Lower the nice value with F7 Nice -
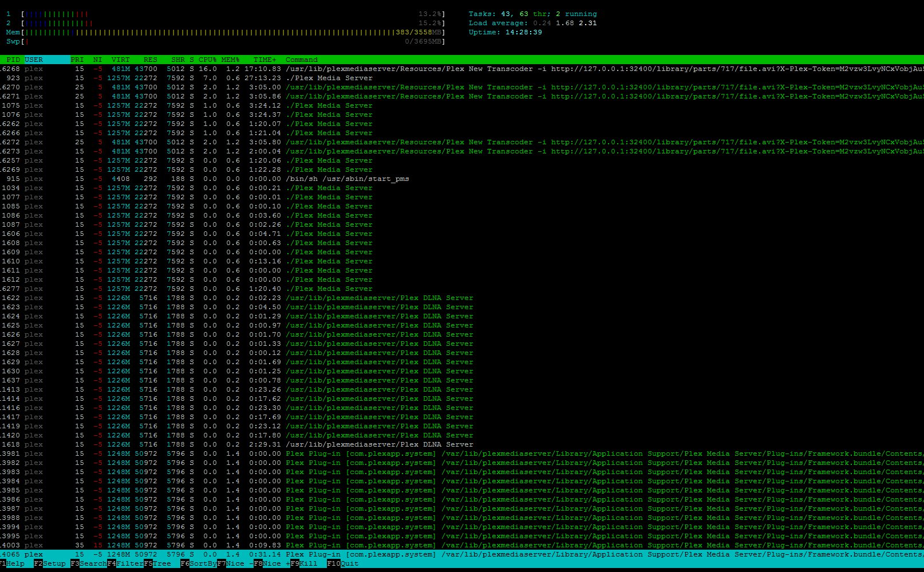Viewport: 924px width, 572px height. [235, 563]
